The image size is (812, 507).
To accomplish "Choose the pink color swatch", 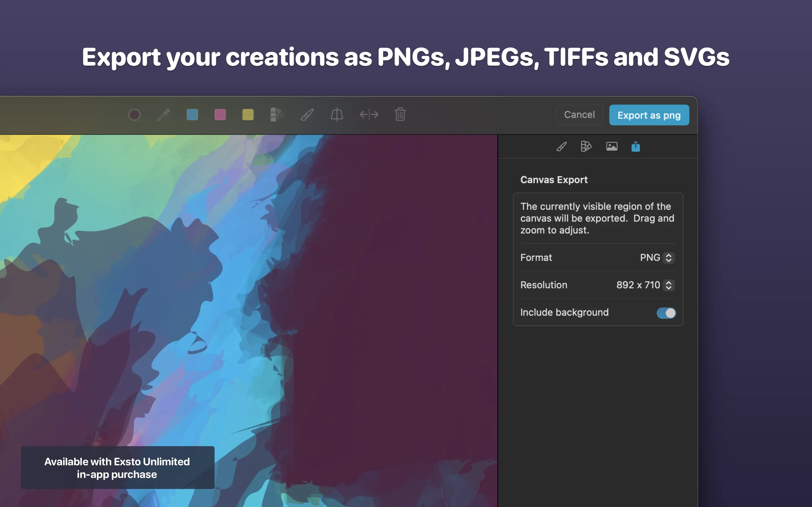I will pos(220,115).
